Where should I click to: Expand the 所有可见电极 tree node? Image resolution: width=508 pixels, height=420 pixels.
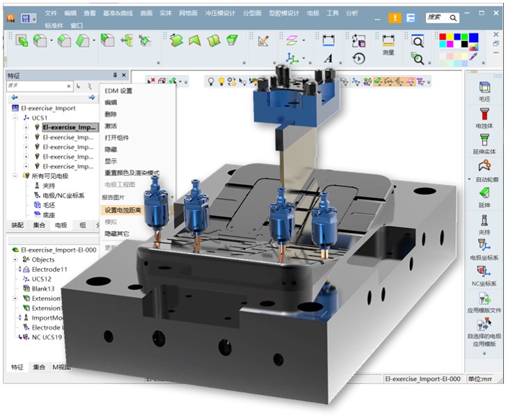coord(16,177)
